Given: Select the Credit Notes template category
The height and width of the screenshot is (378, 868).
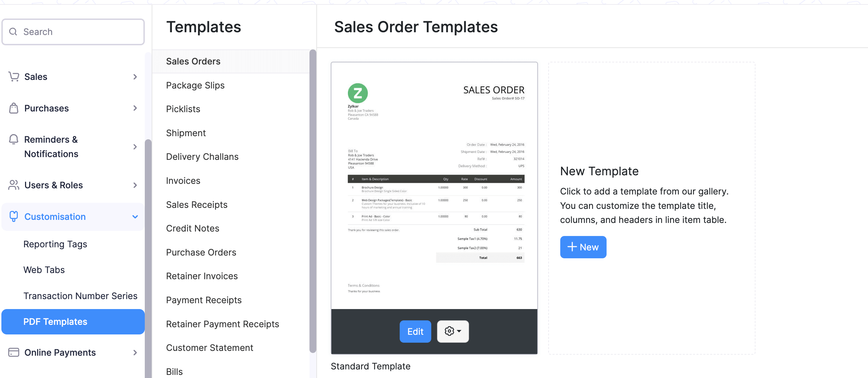Looking at the screenshot, I should click(x=193, y=228).
